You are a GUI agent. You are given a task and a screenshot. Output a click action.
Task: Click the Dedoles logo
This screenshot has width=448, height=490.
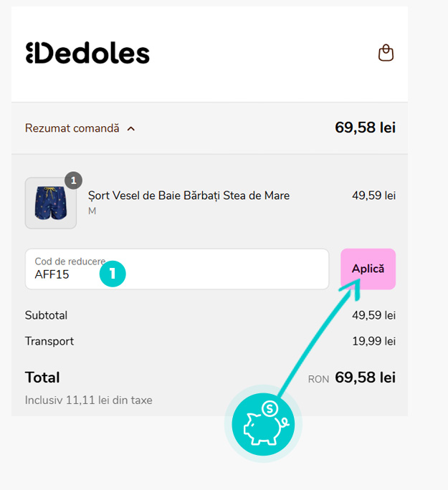tap(87, 53)
